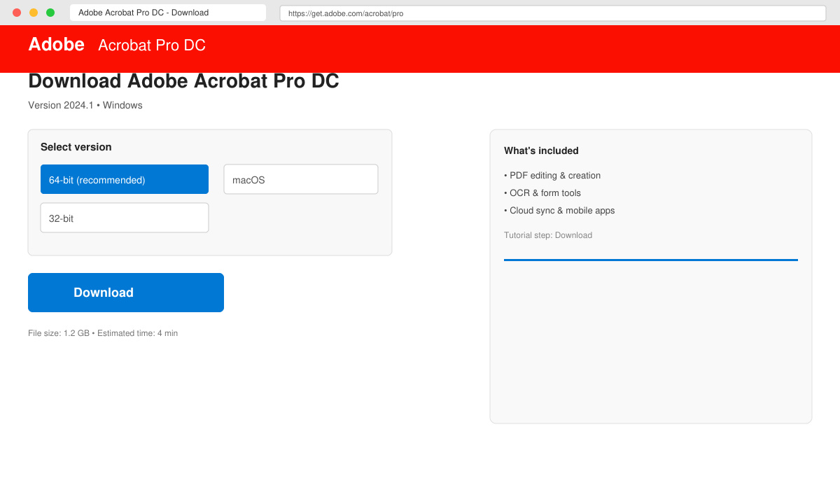Click the blue progress bar in What's included

point(651,260)
